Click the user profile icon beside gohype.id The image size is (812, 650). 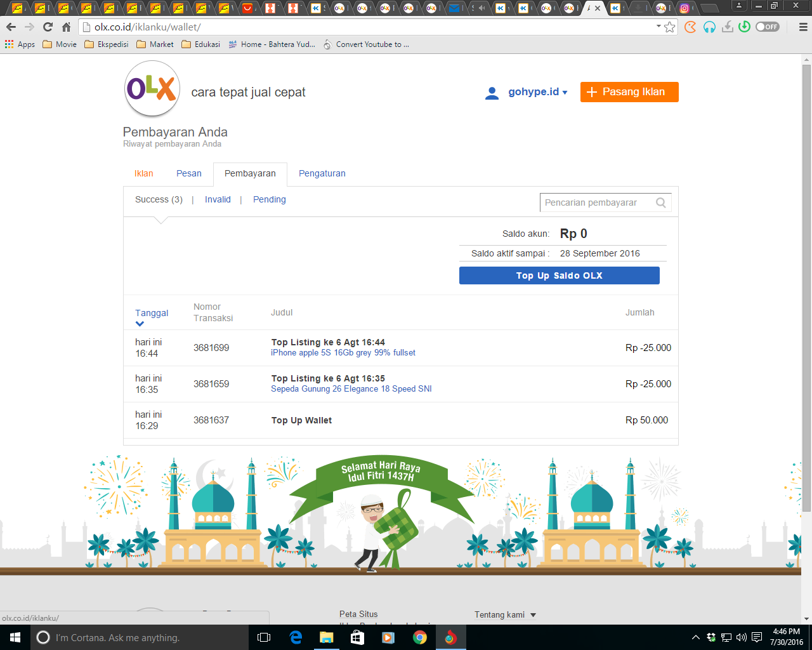click(492, 93)
